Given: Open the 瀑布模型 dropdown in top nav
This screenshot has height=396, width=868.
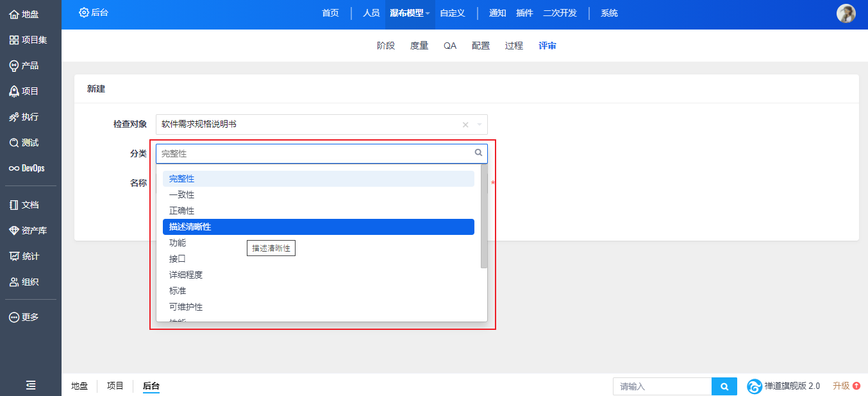Looking at the screenshot, I should (x=410, y=13).
